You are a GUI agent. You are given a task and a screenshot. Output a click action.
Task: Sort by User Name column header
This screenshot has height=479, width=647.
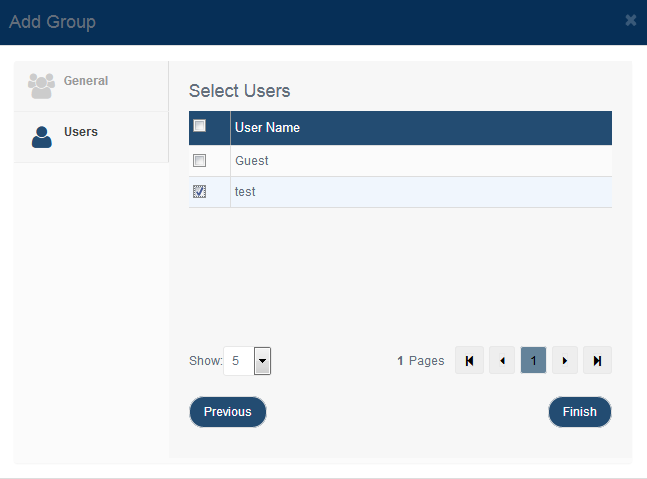tap(267, 127)
